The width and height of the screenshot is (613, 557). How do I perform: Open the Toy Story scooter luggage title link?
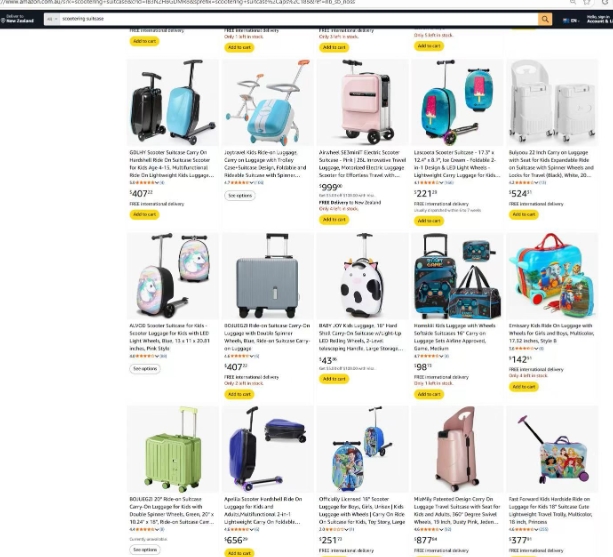(362, 510)
